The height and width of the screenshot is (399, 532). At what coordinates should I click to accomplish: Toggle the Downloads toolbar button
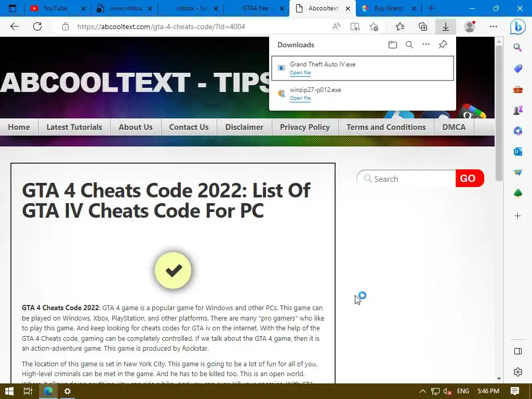coord(445,26)
